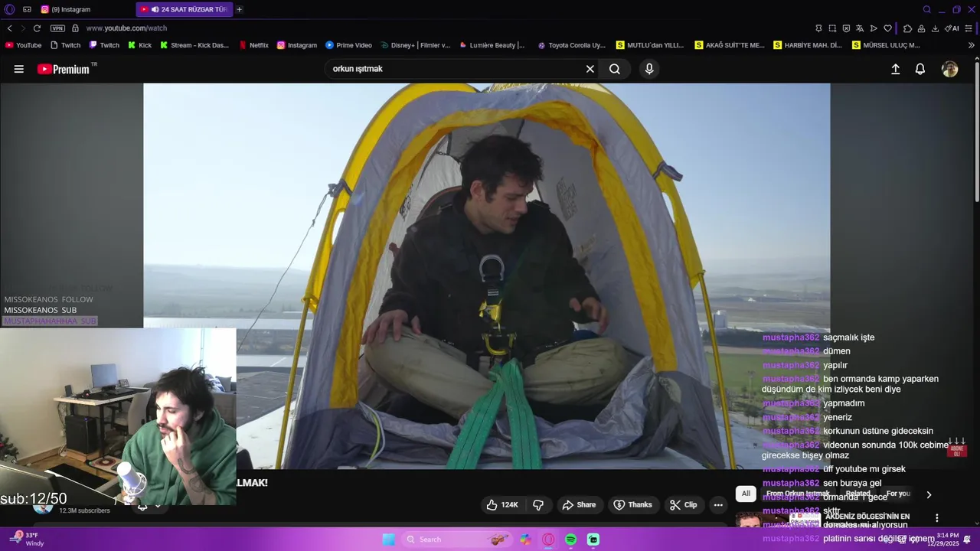The height and width of the screenshot is (551, 980).
Task: Open the Opera AI assistant icon
Action: 952,28
